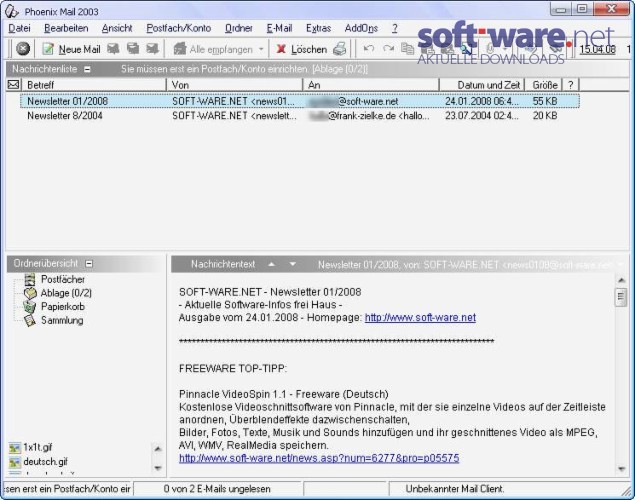Click Löschen to delete the selected mail
The height and width of the screenshot is (500, 635).
tap(301, 49)
